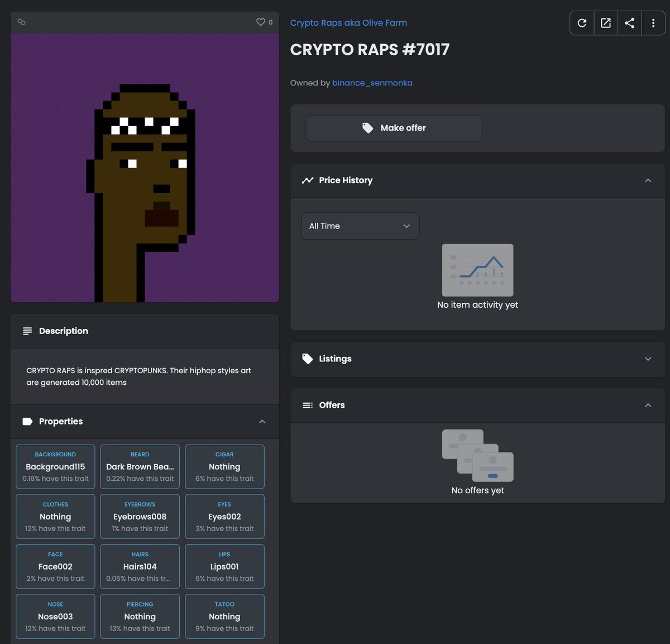Click the Price History trend icon
670x644 pixels.
click(308, 180)
